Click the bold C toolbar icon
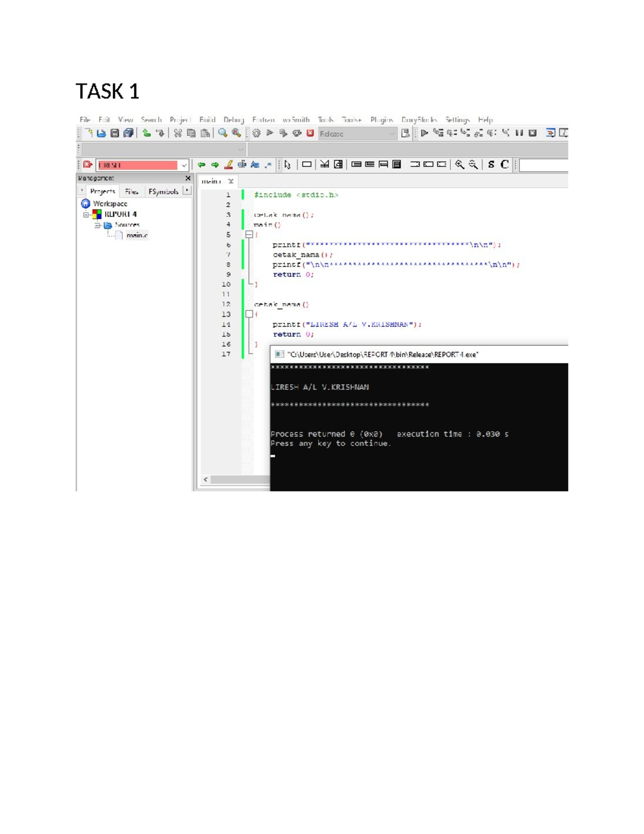The height and width of the screenshot is (834, 644). (504, 165)
